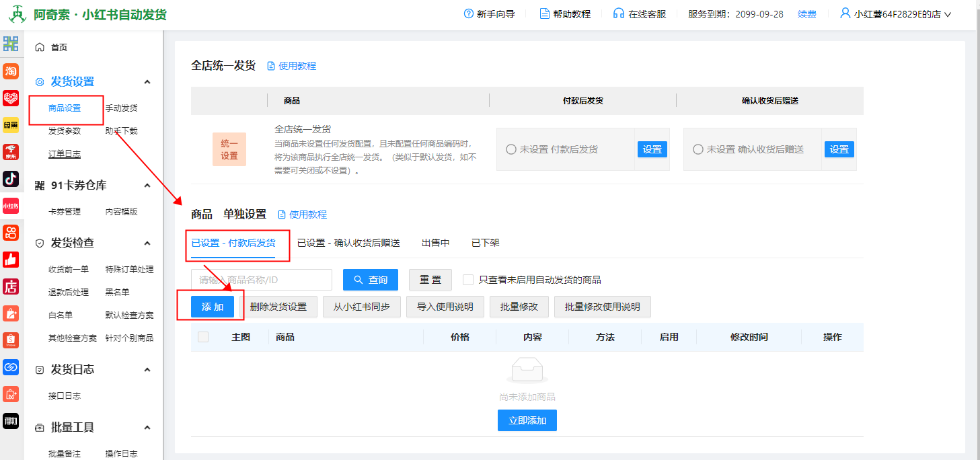Open the red thumbs-up platform icon
The width and height of the screenshot is (980, 460).
[11, 260]
